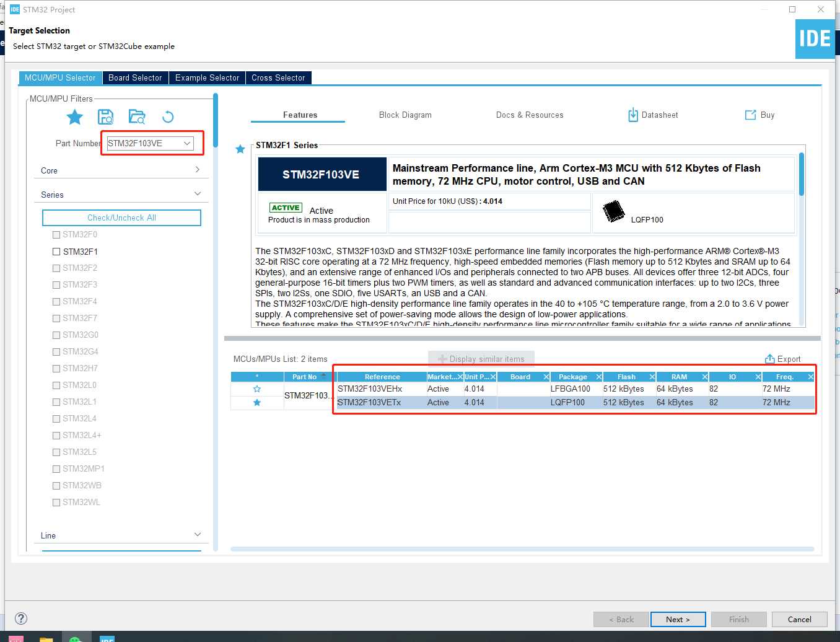Toggle the STM32F4 series checkbox
Viewport: 840px width, 642px height.
tap(56, 302)
